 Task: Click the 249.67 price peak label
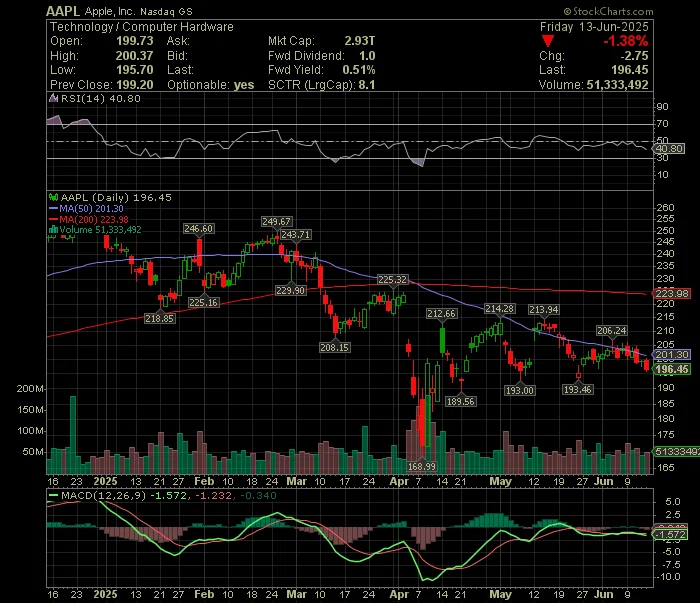click(276, 221)
